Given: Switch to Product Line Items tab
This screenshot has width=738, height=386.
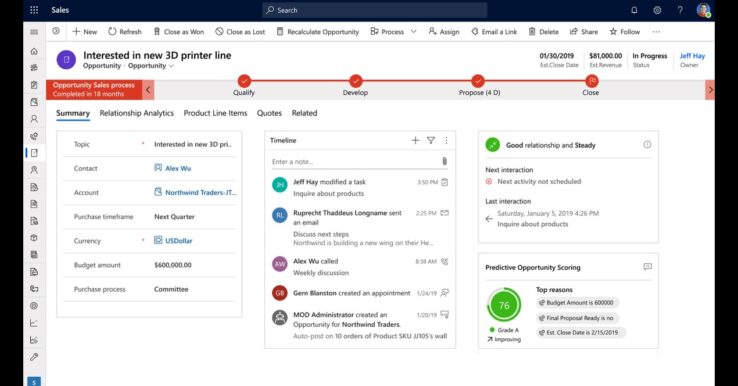Looking at the screenshot, I should pos(215,113).
